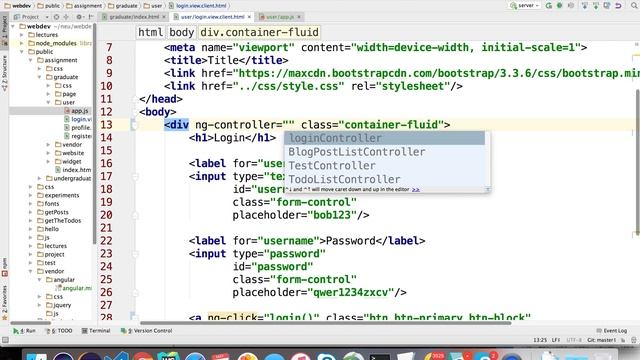Click the VCS update project icon

pos(585,6)
